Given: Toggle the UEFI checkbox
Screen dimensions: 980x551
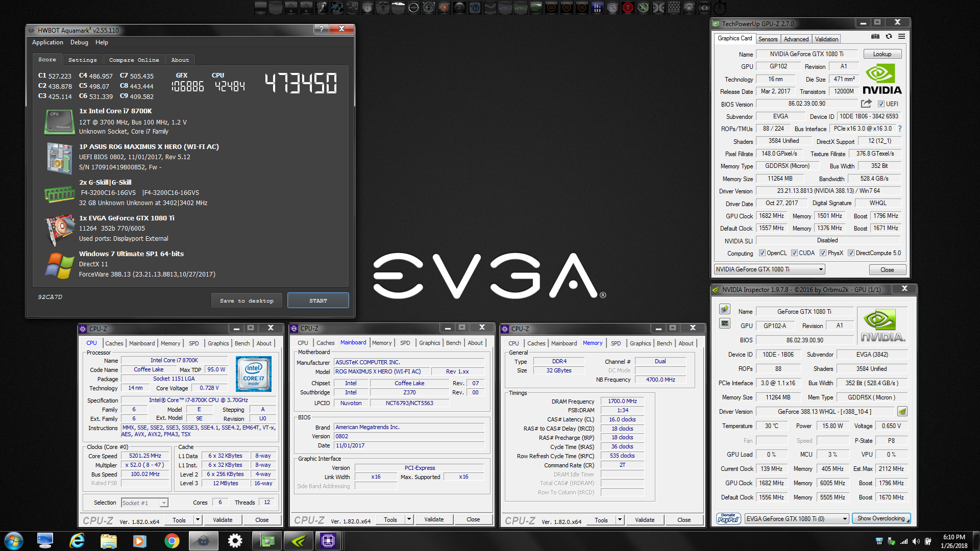Looking at the screenshot, I should [x=881, y=104].
